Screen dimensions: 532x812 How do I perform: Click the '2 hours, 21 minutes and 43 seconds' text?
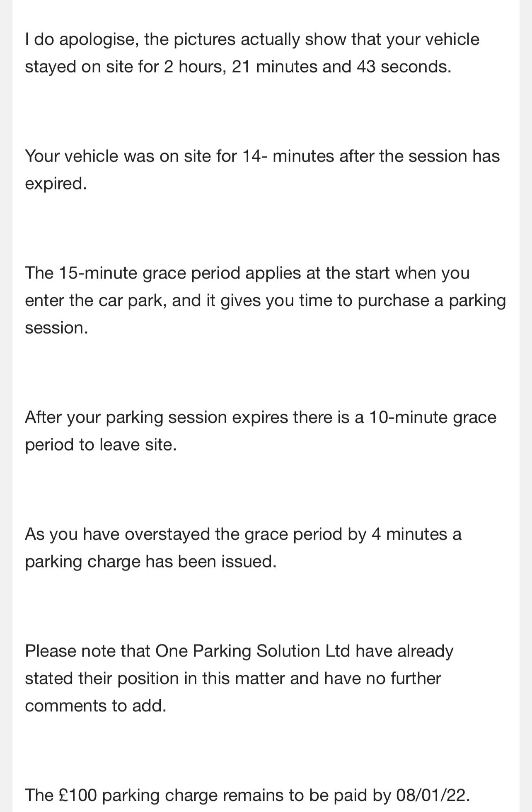(x=307, y=67)
